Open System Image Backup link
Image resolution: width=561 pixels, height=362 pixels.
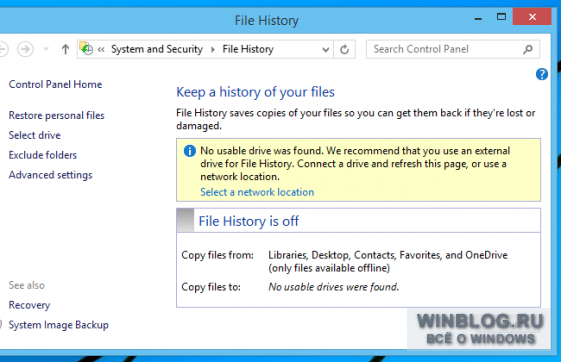point(58,325)
